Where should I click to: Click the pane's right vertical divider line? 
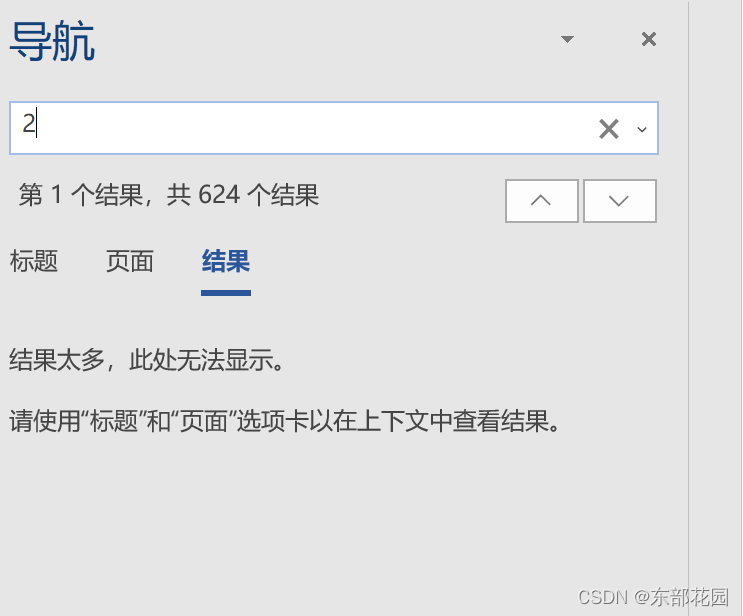click(x=688, y=308)
